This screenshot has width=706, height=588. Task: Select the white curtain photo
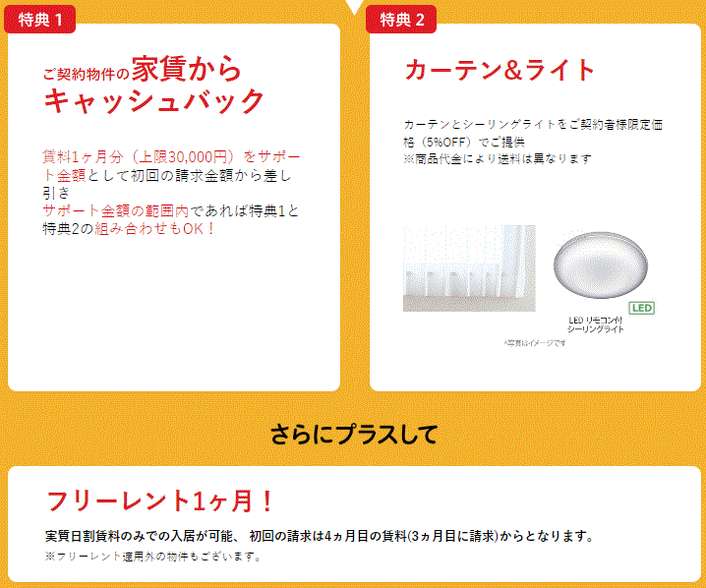click(x=469, y=267)
